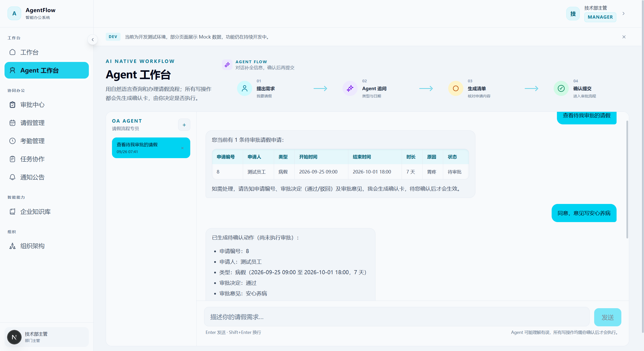Click the N avatar at sidebar bottom
This screenshot has height=351, width=644.
pyautogui.click(x=14, y=337)
